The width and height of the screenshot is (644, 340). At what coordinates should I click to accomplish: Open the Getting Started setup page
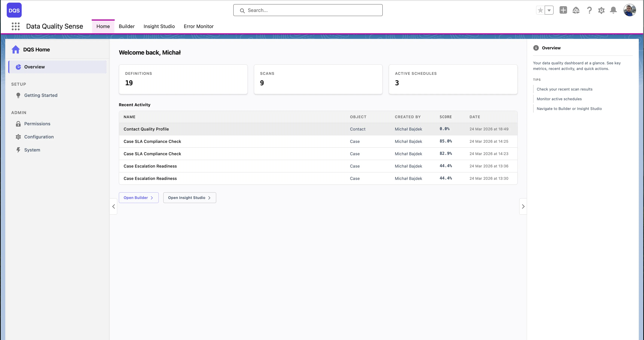click(41, 95)
